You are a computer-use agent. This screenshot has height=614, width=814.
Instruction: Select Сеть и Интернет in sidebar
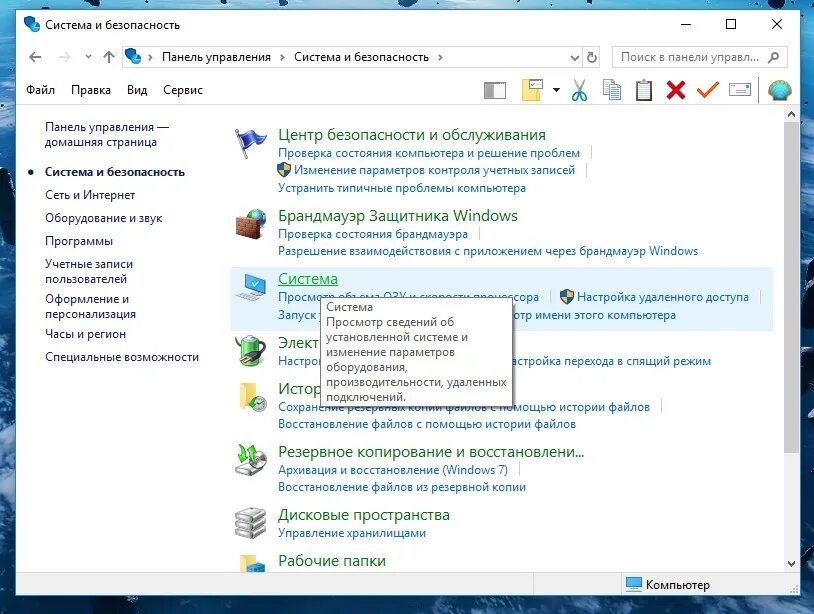pyautogui.click(x=90, y=195)
